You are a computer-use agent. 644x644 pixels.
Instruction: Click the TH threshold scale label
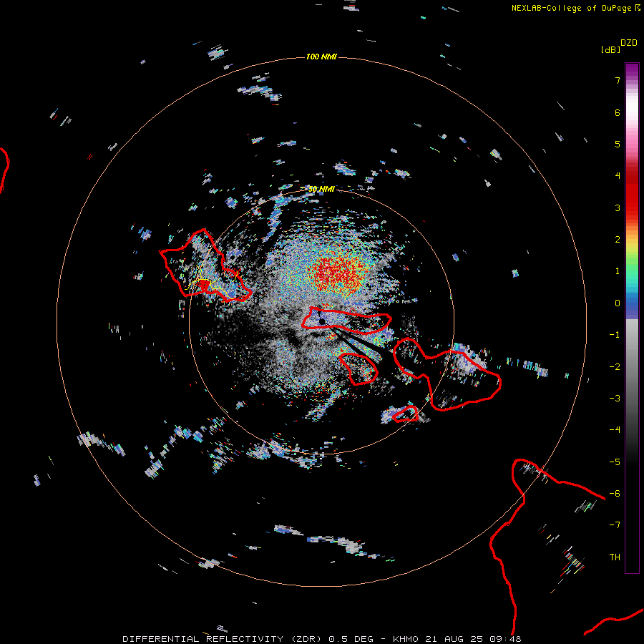tap(615, 557)
